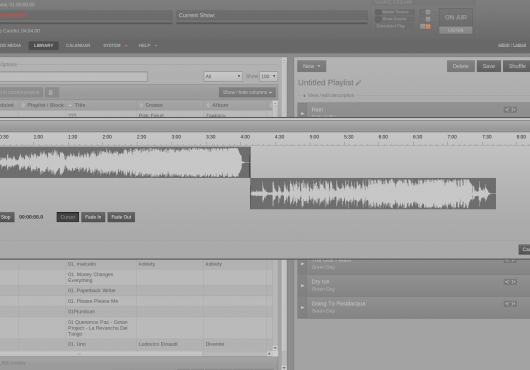Open the Show 100 entries dropdown
530x370 pixels.
coord(268,76)
